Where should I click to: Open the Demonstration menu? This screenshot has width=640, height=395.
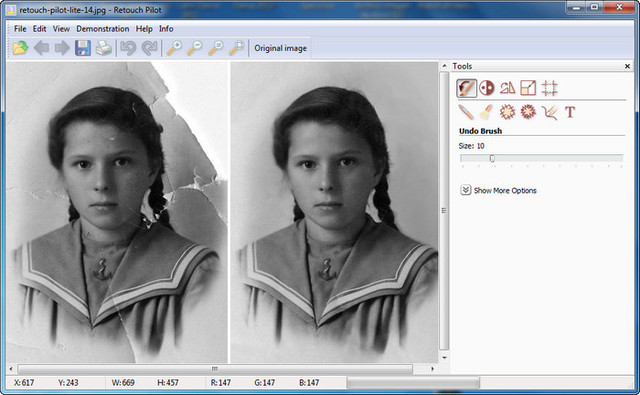click(102, 29)
